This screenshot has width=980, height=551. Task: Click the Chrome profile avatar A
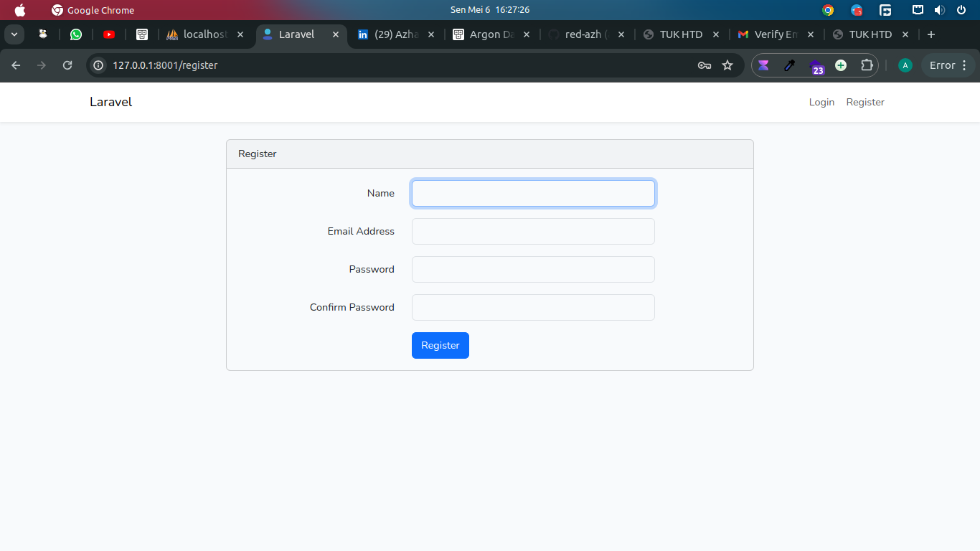[905, 65]
